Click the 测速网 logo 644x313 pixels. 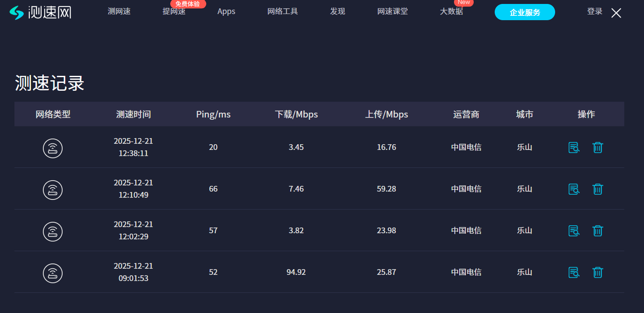(x=40, y=12)
